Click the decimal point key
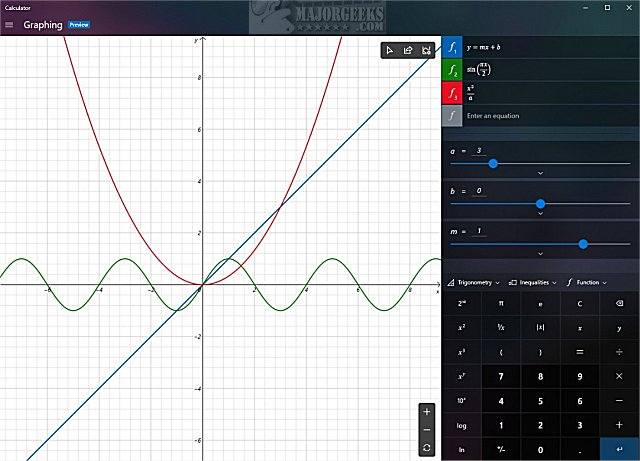The image size is (640, 461). [580, 449]
